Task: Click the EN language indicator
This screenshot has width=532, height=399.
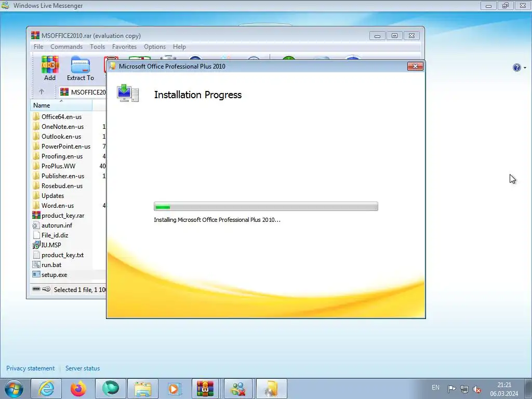Action: pyautogui.click(x=436, y=388)
